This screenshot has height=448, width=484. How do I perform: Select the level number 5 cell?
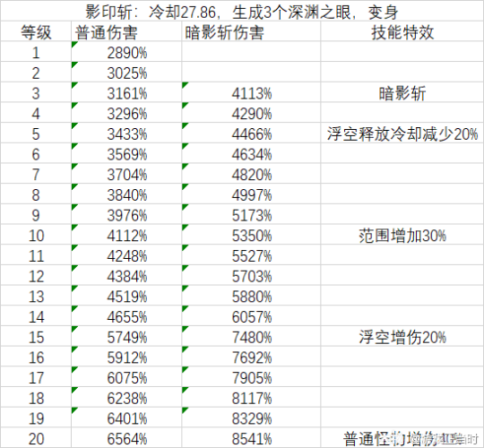click(36, 133)
